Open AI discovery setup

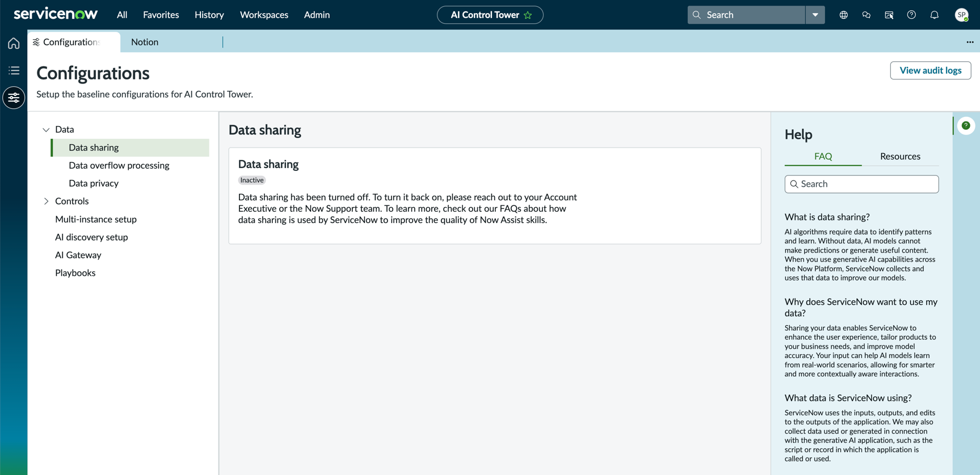[x=91, y=237]
